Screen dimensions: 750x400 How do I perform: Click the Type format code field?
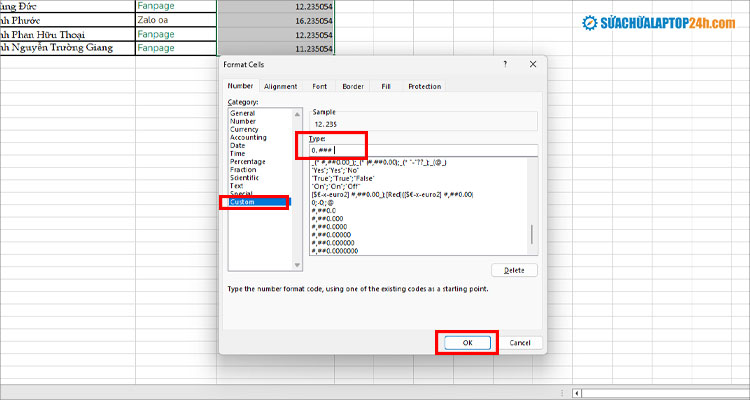click(x=423, y=150)
